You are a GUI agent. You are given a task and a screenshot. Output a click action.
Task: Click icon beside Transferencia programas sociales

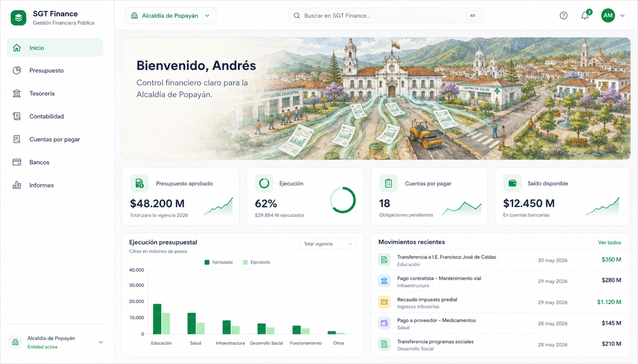tap(384, 344)
